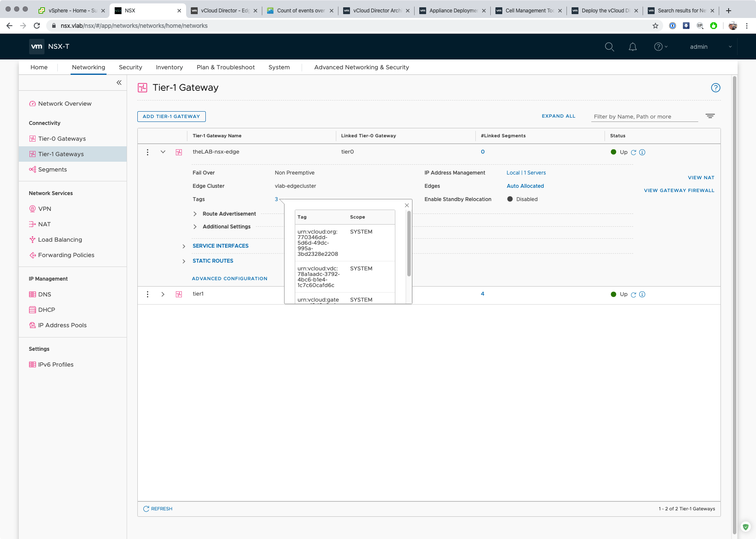The image size is (756, 539).
Task: Close the tags popup
Action: coord(407,205)
